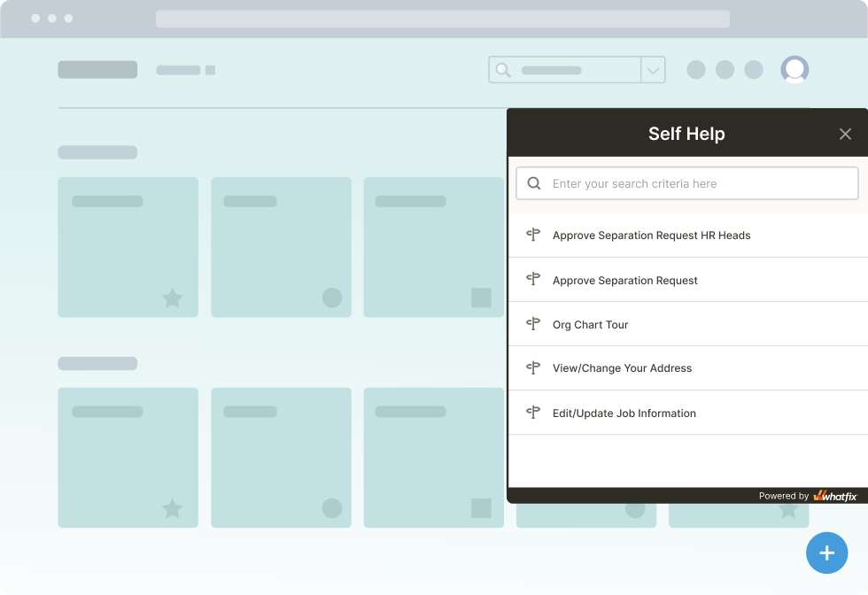
Task: Click signpost icon beside Edit/Update Job Information
Action: [x=533, y=412]
